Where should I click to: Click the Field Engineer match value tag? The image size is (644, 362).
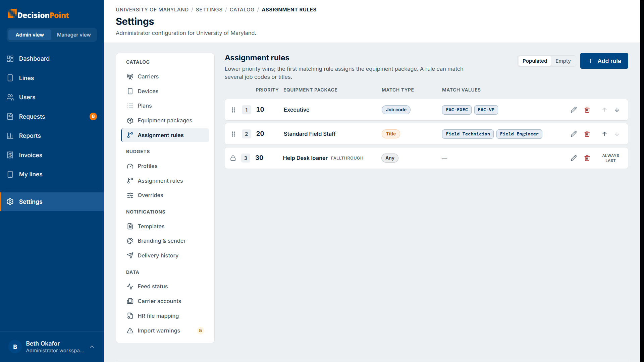pos(519,134)
